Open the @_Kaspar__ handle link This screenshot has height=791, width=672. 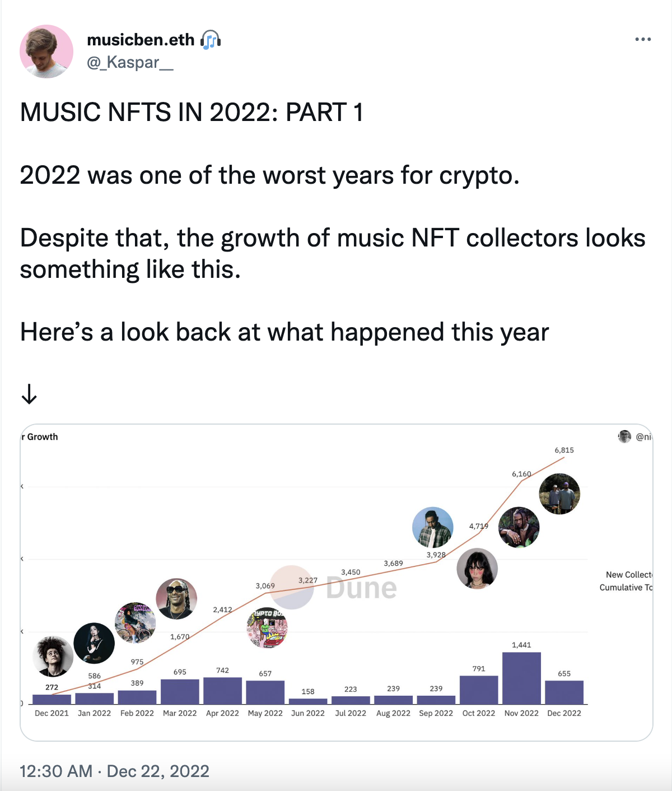pos(130,62)
